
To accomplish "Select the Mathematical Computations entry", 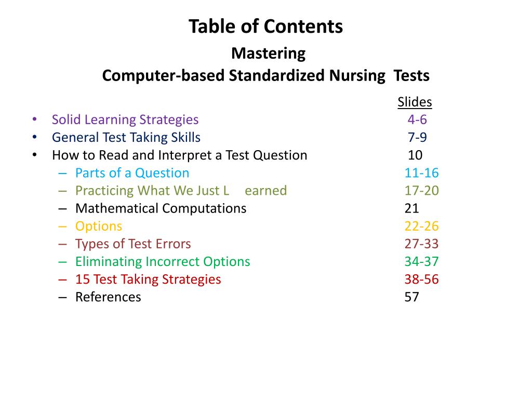I will click(x=161, y=208).
